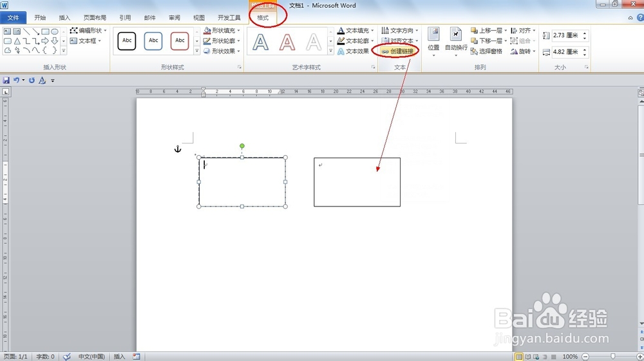Viewport: 644px width, 361px height.
Task: Click the Undo icon
Action: pos(17,80)
